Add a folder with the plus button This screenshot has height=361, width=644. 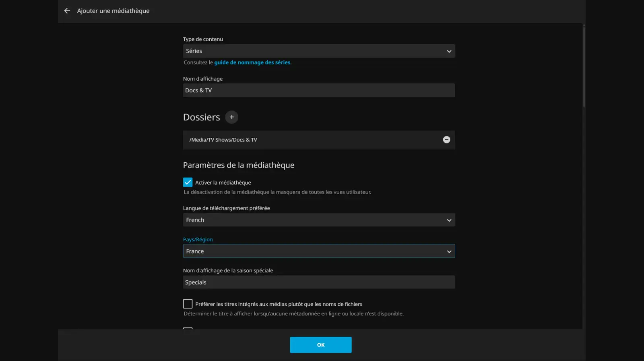point(231,117)
